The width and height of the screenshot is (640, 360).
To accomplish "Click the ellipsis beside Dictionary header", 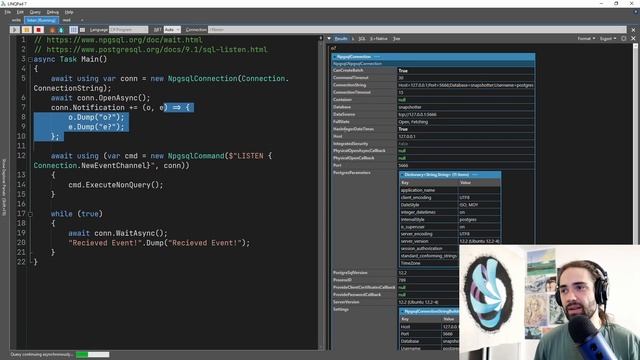I will pos(475,175).
